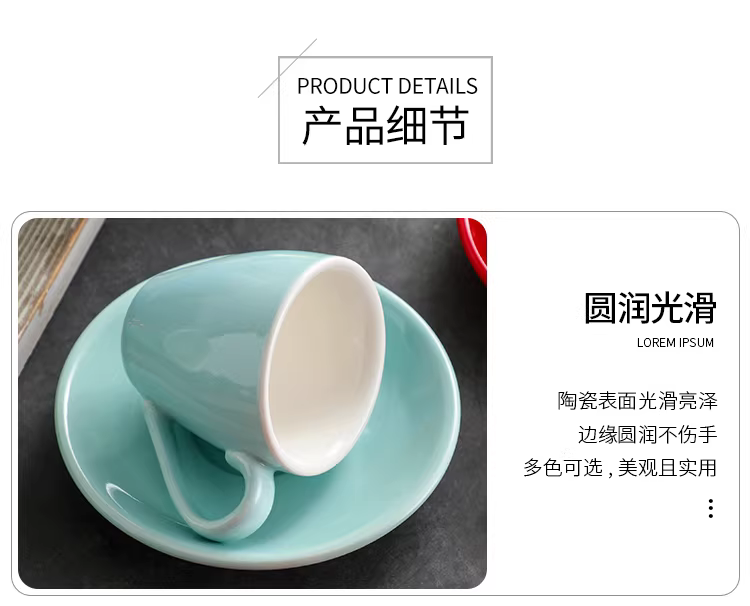Click the LOREM IPSUM subtitle
The image size is (750, 606).
(675, 342)
